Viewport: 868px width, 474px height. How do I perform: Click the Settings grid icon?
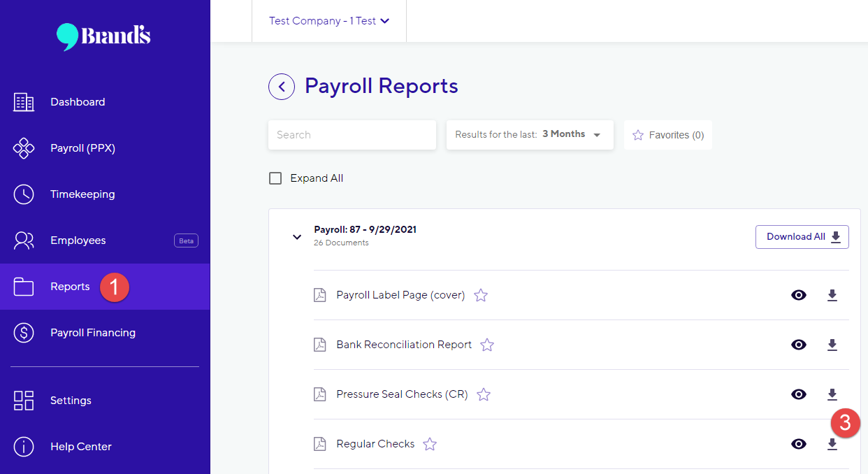[24, 401]
